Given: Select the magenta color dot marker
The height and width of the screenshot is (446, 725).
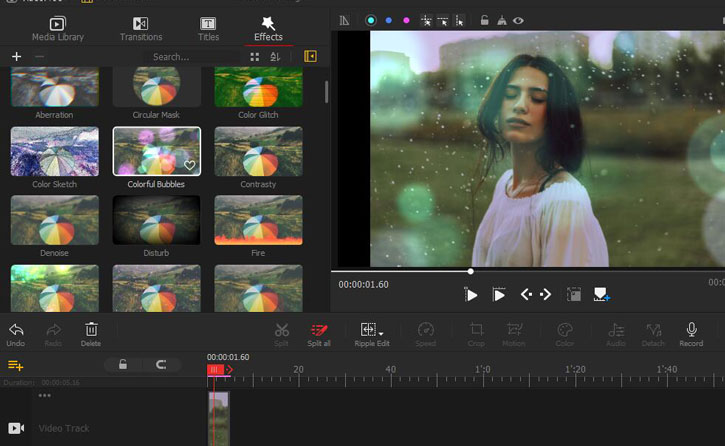Looking at the screenshot, I should click(406, 20).
